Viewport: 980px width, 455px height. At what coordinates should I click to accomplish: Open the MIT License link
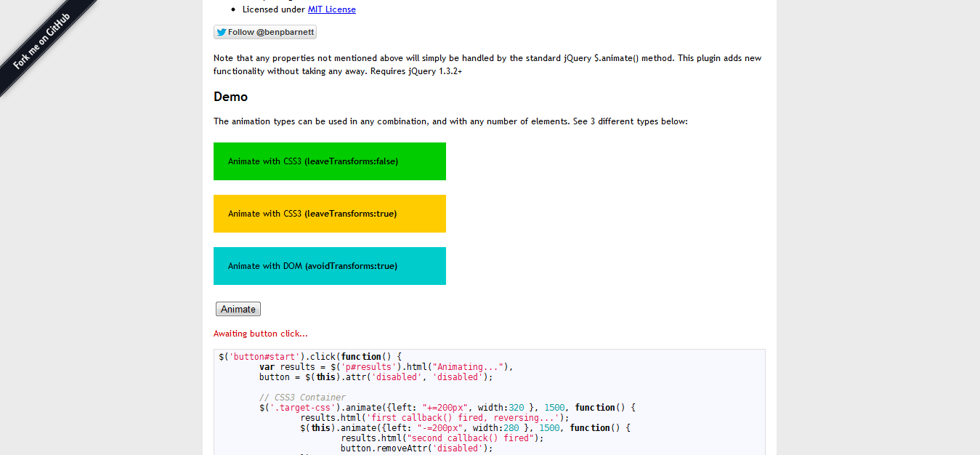(331, 9)
